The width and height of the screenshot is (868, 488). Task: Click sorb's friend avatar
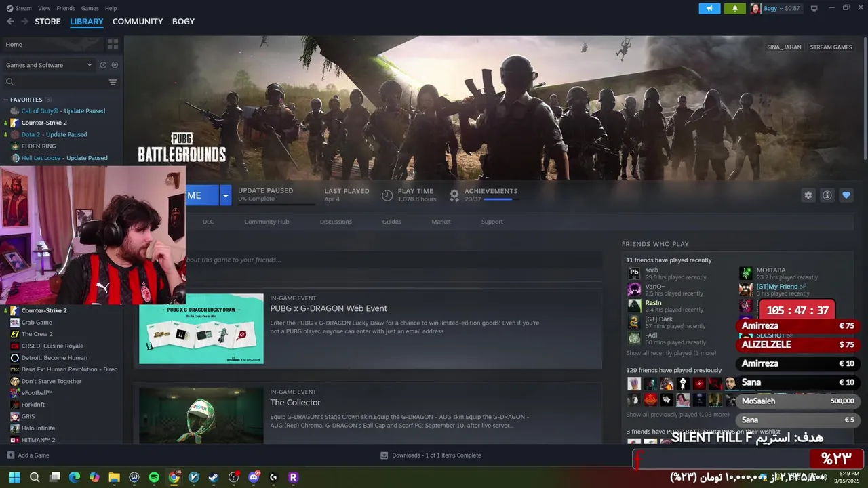(x=634, y=273)
